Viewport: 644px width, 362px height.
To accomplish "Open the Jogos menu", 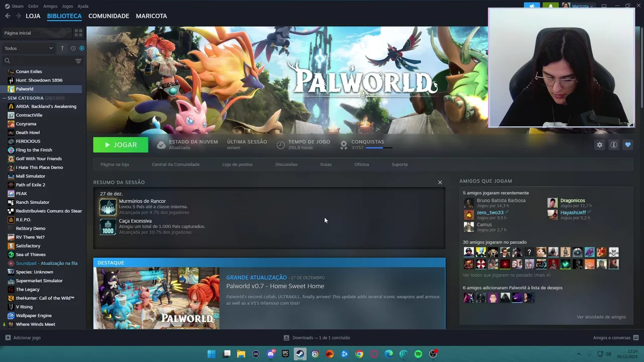I will click(67, 6).
